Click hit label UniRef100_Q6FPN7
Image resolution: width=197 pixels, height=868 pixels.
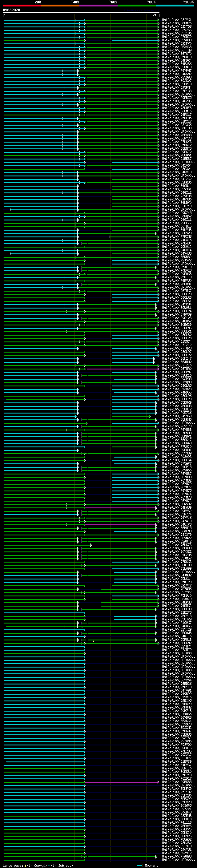pos(177,372)
